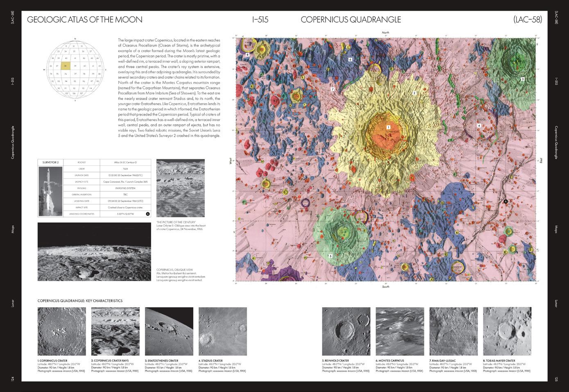Image resolution: width=569 pixels, height=392 pixels.
Task: Click the '8. TOBIAS MAYER CRATER' caption title
Action: point(499,361)
